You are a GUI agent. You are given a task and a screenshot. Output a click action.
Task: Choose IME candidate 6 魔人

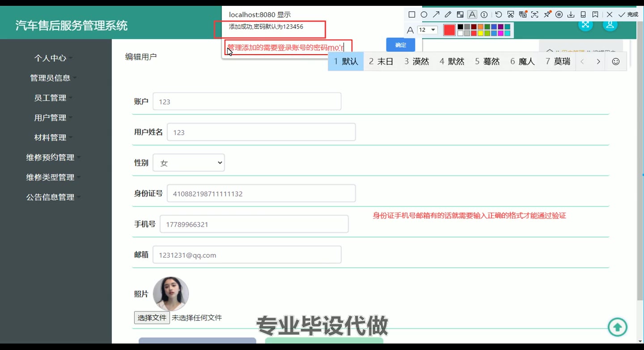click(522, 61)
